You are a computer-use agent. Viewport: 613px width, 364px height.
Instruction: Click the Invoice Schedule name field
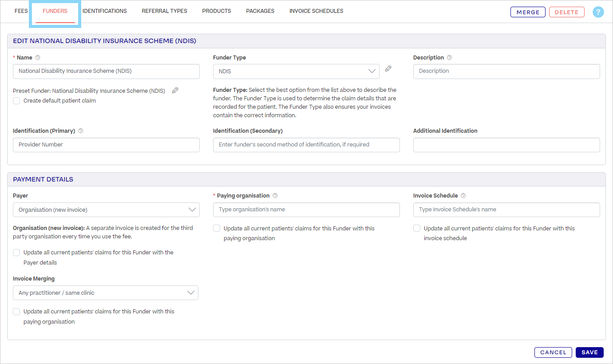(506, 210)
